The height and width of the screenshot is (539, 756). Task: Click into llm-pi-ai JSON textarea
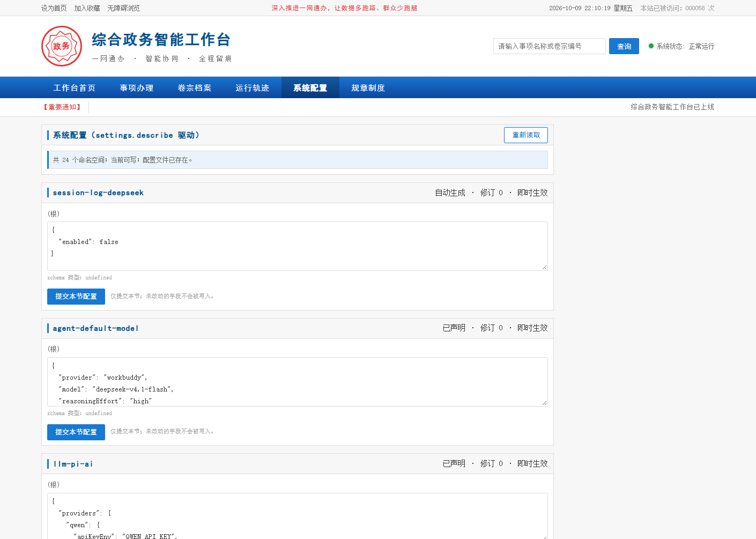point(298,516)
